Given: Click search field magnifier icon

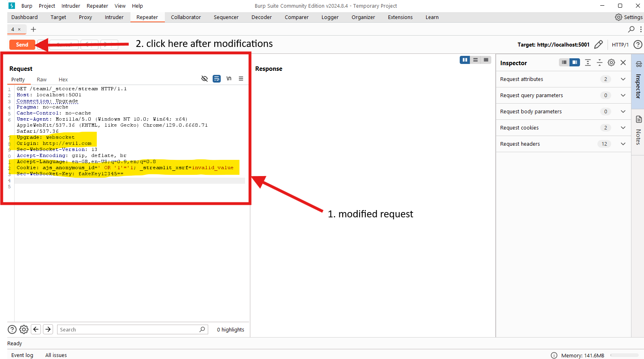Looking at the screenshot, I should point(202,329).
